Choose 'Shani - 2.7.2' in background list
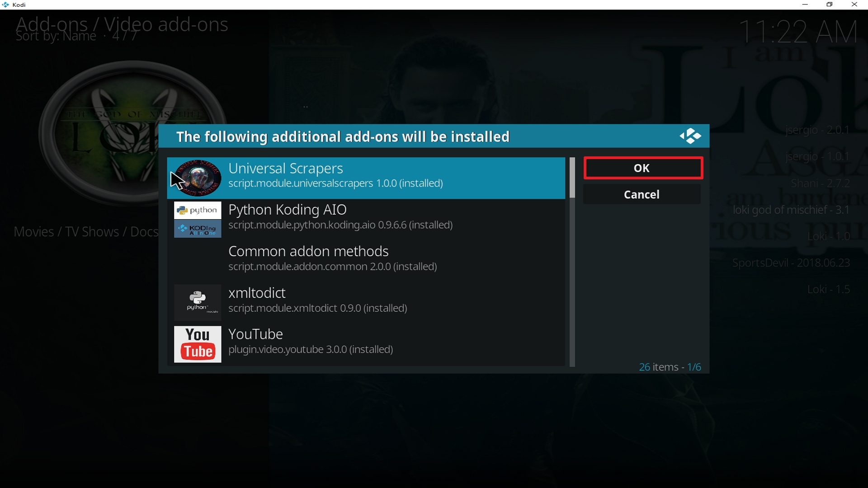 [821, 183]
